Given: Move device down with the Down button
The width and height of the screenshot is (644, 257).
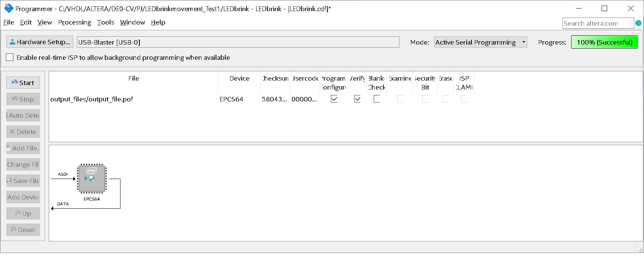Looking at the screenshot, I should [23, 230].
